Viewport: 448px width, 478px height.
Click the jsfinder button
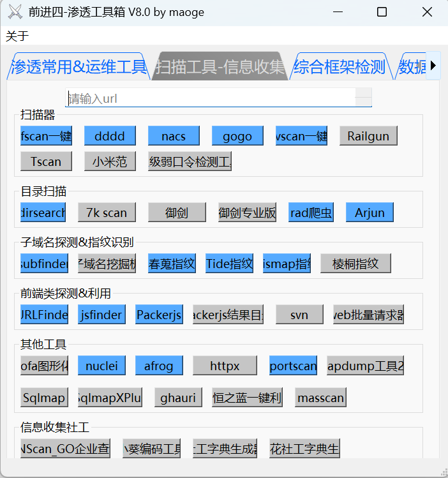(101, 314)
